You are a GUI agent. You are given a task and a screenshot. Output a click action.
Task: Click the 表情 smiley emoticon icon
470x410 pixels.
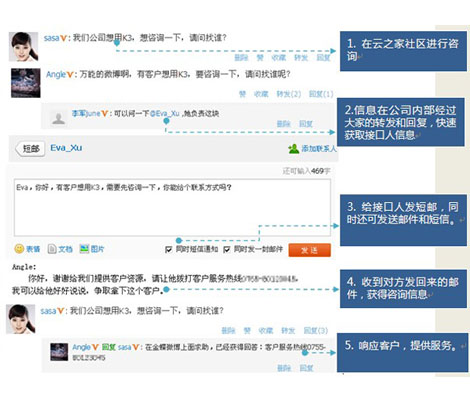coord(19,249)
